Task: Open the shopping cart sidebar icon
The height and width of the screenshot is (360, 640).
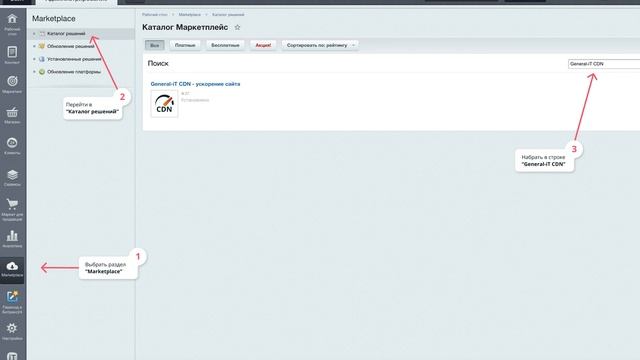Action: pos(12,204)
